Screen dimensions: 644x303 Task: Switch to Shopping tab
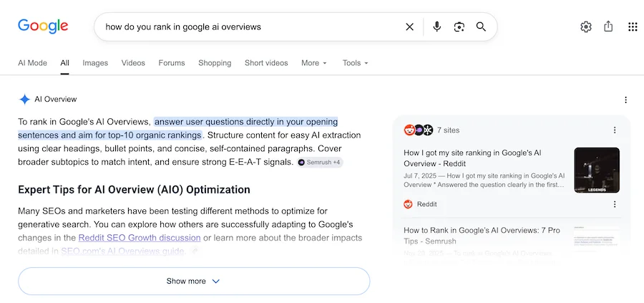(215, 63)
